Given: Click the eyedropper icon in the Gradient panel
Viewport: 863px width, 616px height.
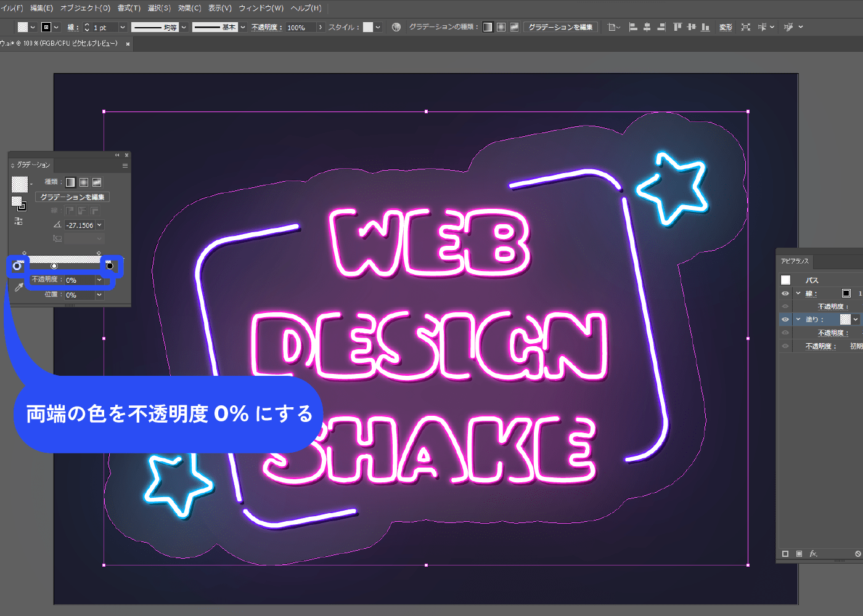Looking at the screenshot, I should point(18,286).
